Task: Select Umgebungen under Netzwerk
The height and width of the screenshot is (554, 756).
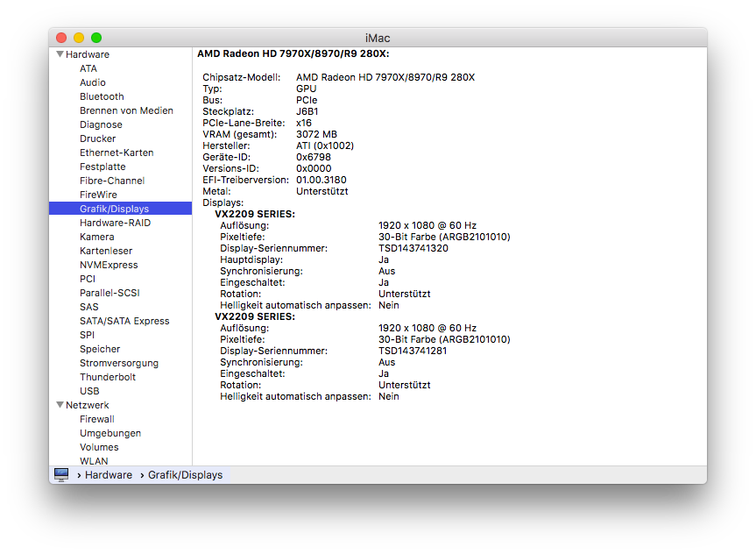Action: tap(110, 433)
